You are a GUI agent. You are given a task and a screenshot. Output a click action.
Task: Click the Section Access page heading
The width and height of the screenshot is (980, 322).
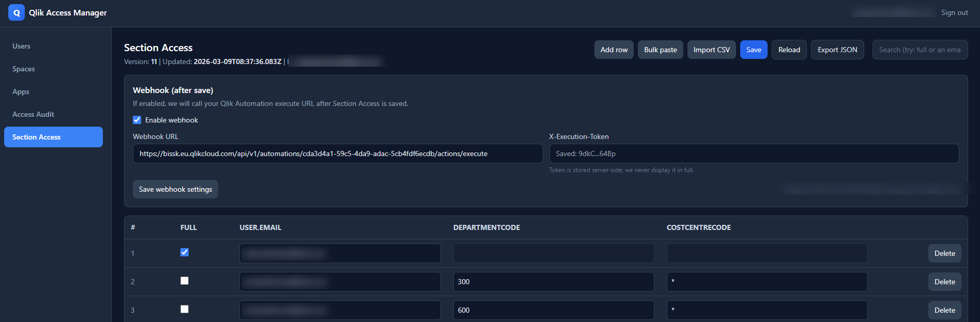tap(158, 48)
